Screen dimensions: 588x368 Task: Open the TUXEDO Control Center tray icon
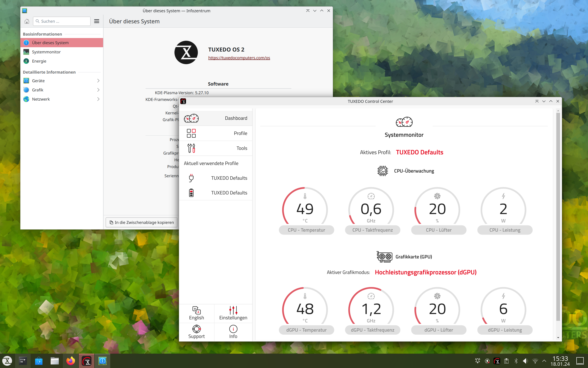497,361
